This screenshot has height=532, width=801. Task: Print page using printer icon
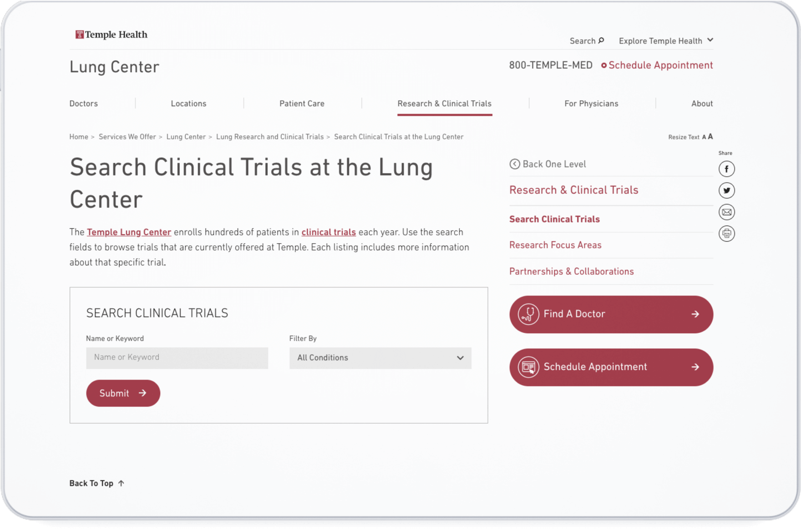tap(727, 234)
